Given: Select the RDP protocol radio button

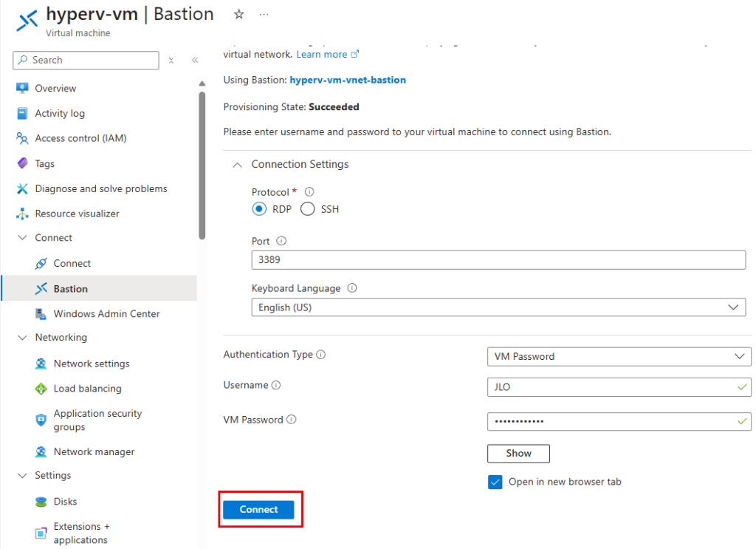Looking at the screenshot, I should 259,209.
